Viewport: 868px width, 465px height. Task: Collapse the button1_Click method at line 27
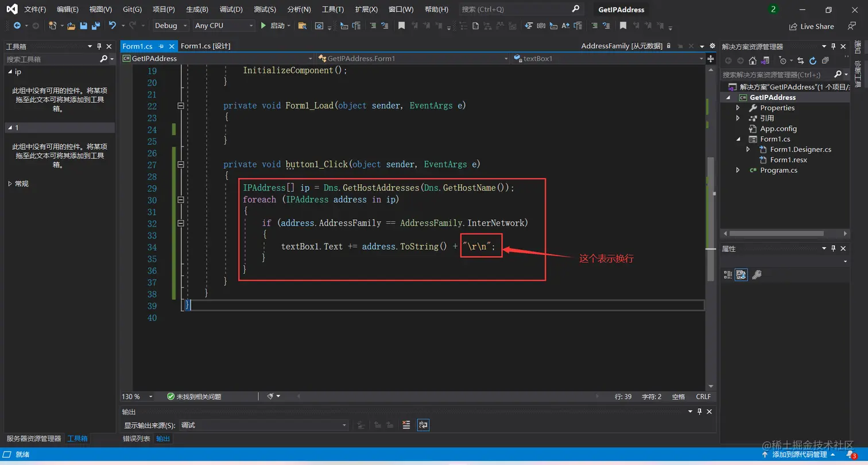coord(181,165)
